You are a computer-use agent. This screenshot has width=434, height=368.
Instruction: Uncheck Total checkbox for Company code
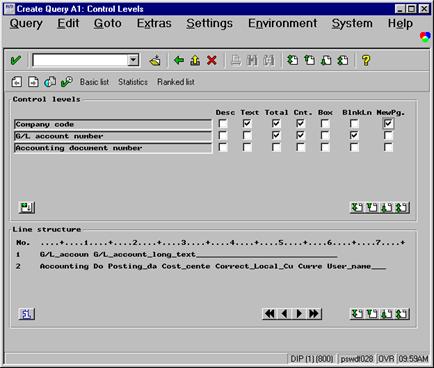[276, 124]
